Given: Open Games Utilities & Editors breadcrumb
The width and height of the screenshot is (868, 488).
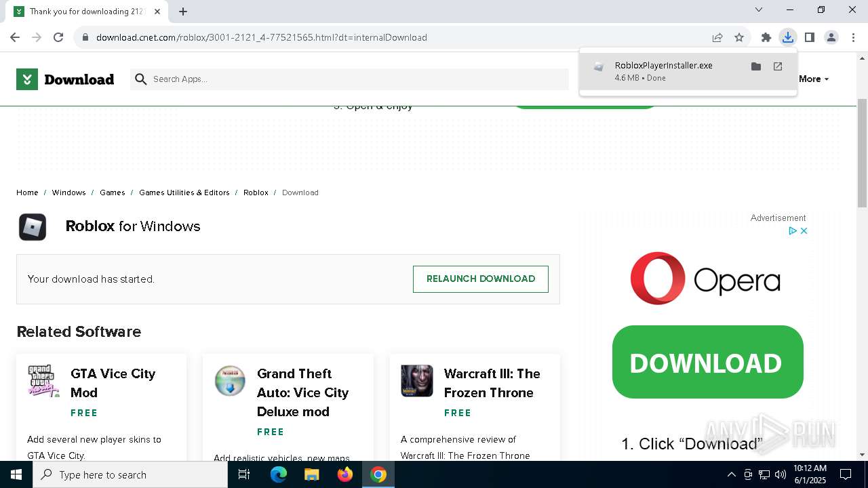Looking at the screenshot, I should (x=184, y=192).
